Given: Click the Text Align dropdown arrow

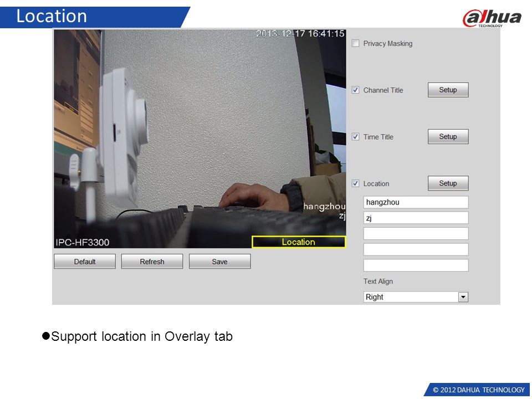Looking at the screenshot, I should pyautogui.click(x=463, y=297).
